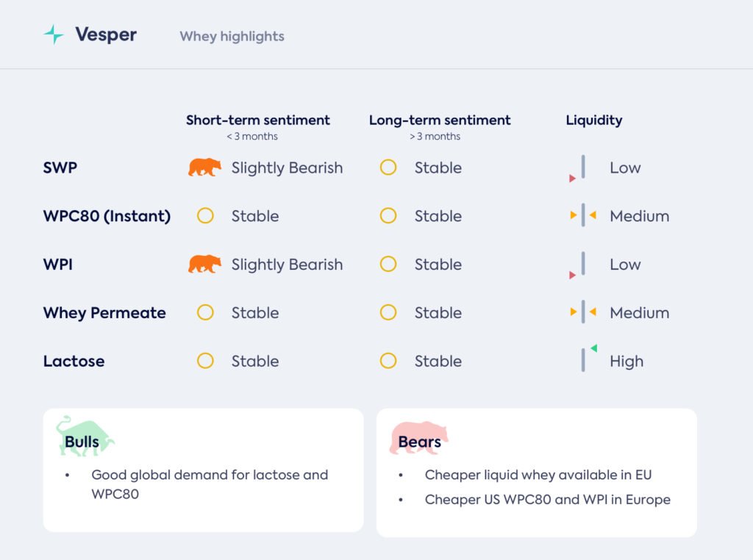753x560 pixels.
Task: Select Lactose long-term Stable circle
Action: (388, 361)
